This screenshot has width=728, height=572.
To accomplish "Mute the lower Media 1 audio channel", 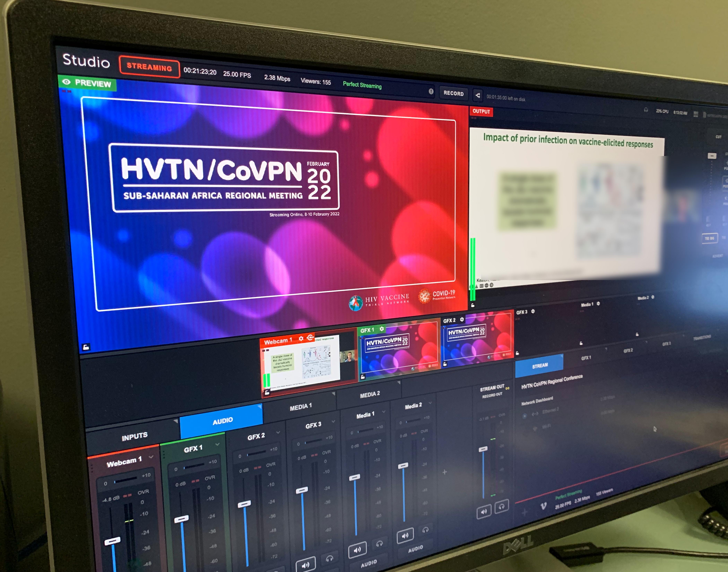I will pos(357,550).
